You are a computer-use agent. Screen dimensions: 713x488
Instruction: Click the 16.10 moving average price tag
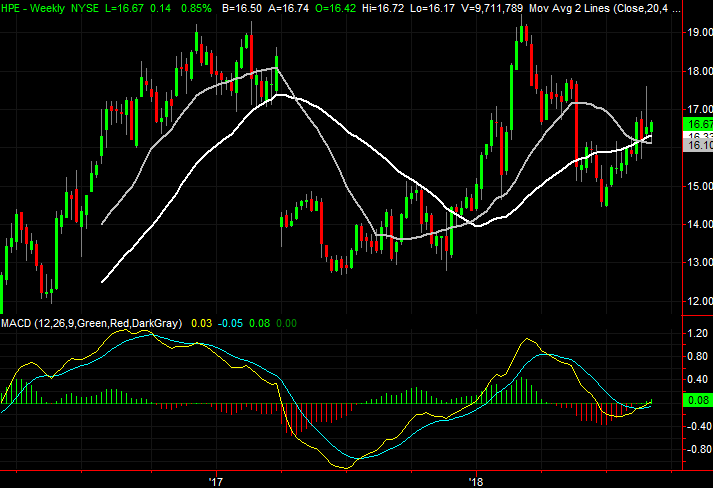coord(696,145)
